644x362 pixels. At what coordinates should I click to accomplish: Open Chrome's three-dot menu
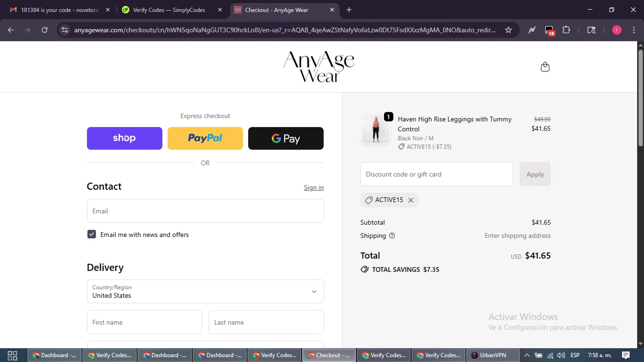634,30
